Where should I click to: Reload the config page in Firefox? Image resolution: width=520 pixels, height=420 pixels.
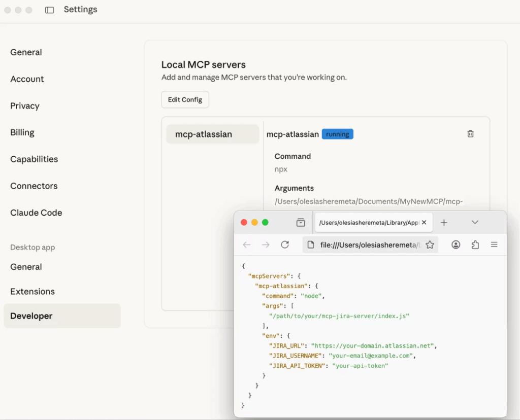tap(285, 244)
